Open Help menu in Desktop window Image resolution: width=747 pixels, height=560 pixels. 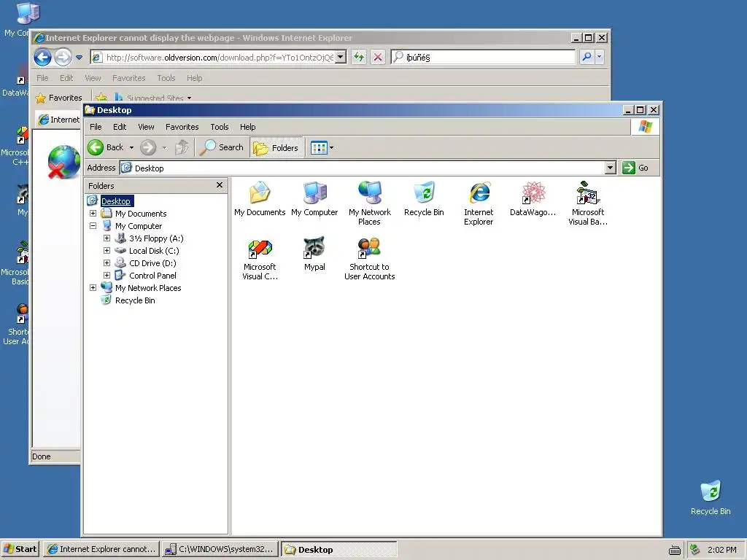point(248,127)
